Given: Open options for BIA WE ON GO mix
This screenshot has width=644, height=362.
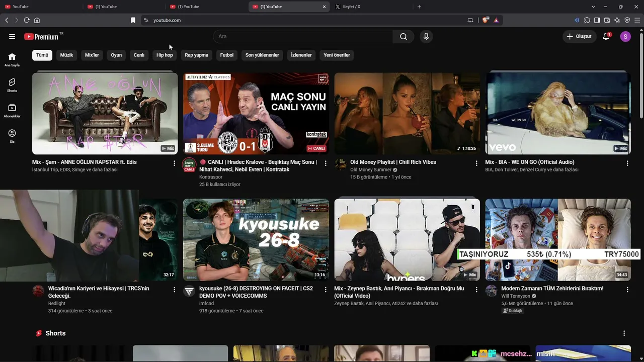Looking at the screenshot, I should point(627,163).
